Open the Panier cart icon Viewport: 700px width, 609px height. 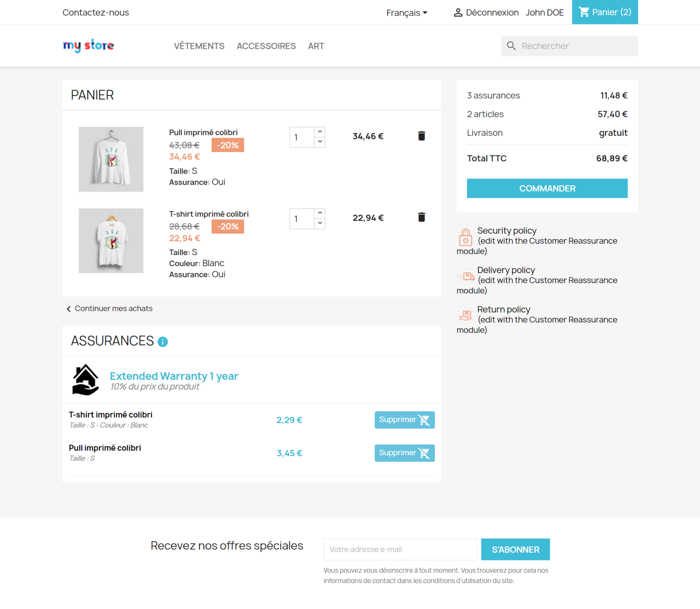pyautogui.click(x=584, y=12)
